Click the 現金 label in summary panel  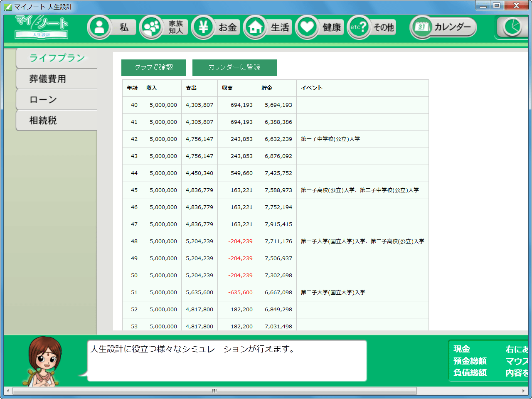462,349
